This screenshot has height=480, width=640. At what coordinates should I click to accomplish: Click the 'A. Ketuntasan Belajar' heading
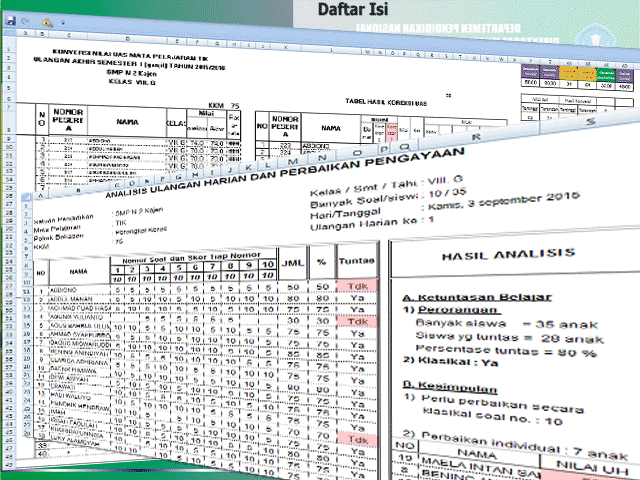point(477,297)
